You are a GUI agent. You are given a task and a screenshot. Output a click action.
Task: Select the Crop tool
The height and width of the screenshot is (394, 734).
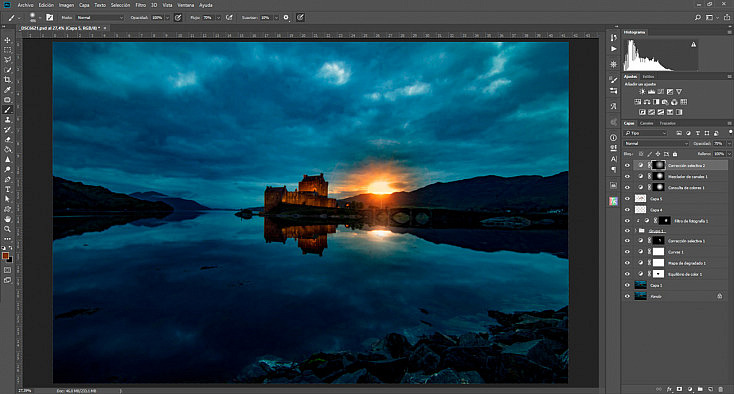click(x=7, y=80)
